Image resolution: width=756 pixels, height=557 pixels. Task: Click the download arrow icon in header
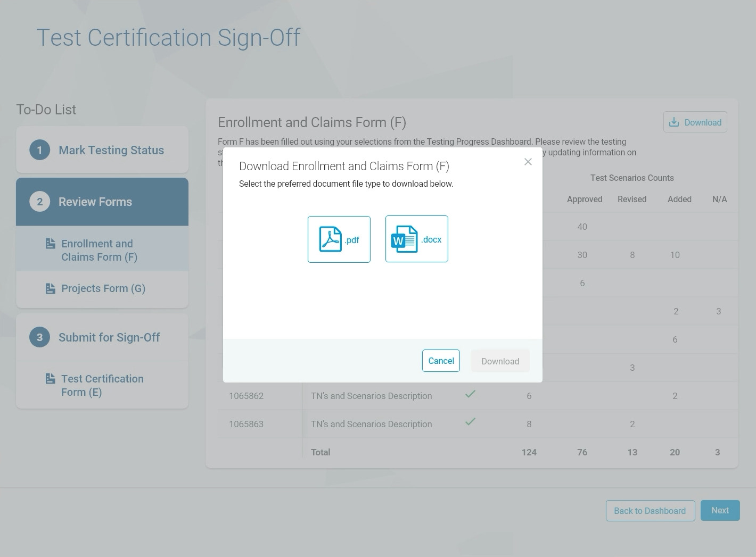pyautogui.click(x=674, y=122)
